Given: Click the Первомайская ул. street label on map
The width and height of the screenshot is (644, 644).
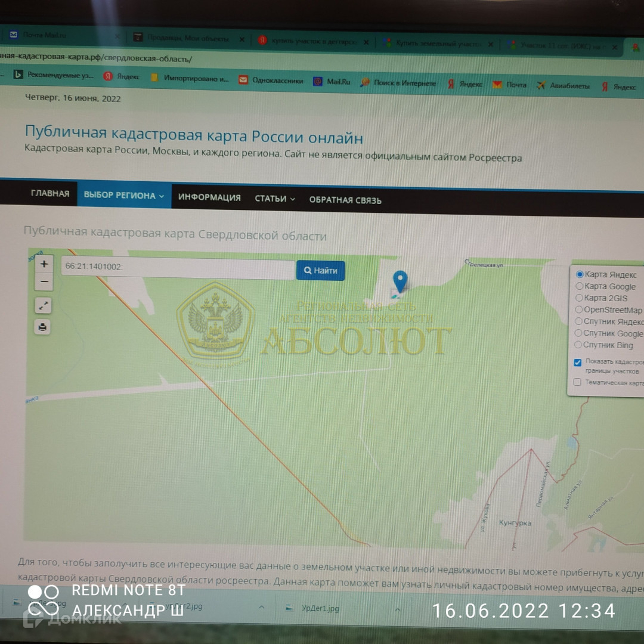Looking at the screenshot, I should [x=543, y=484].
